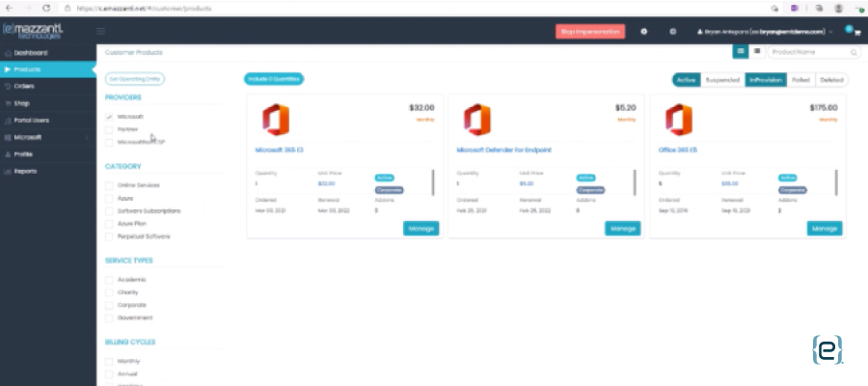Click the hamburger menu icon in header

click(101, 32)
